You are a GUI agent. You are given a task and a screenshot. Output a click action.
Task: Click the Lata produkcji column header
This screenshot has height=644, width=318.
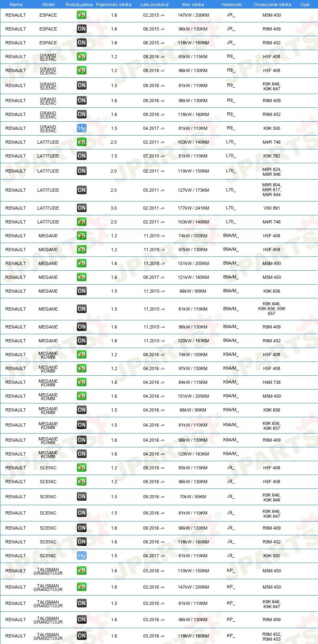(x=155, y=4)
